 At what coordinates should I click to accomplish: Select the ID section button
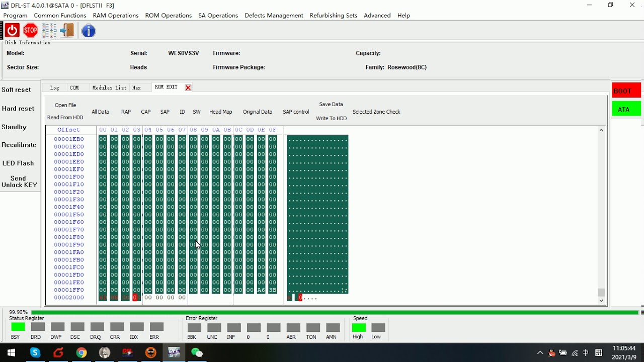(182, 112)
